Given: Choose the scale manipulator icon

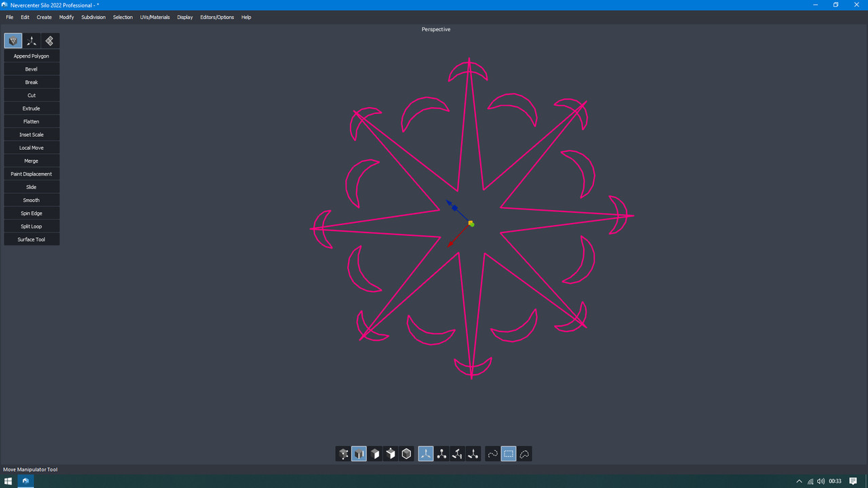Looking at the screenshot, I should [x=457, y=454].
